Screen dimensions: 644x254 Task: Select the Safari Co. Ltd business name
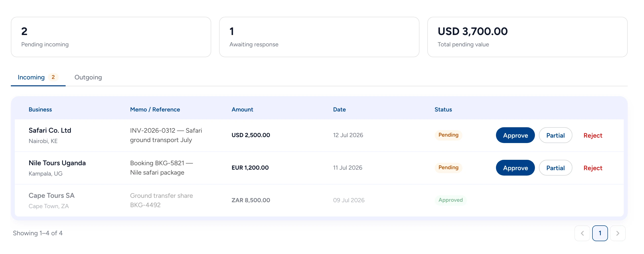pos(50,130)
